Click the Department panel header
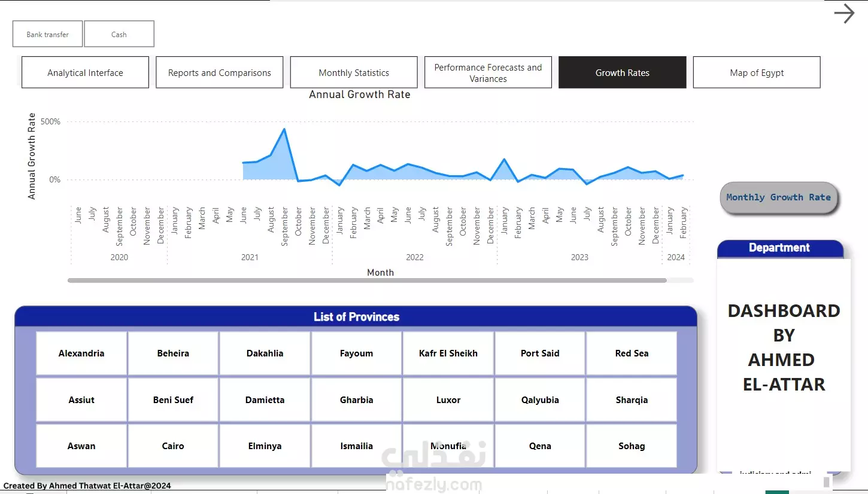Image resolution: width=868 pixels, height=494 pixels. pos(779,248)
